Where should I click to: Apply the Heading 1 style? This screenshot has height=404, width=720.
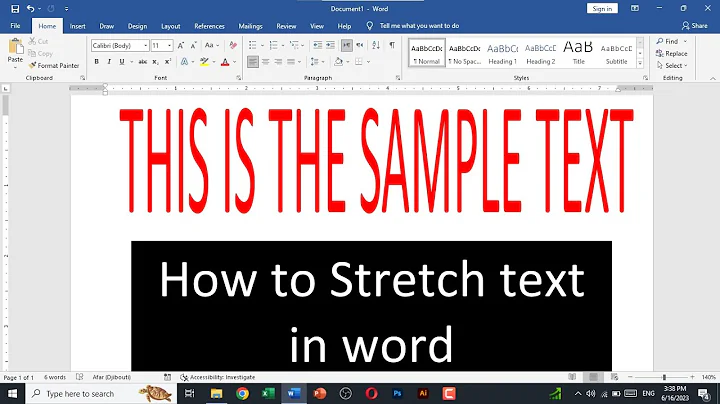click(x=502, y=53)
